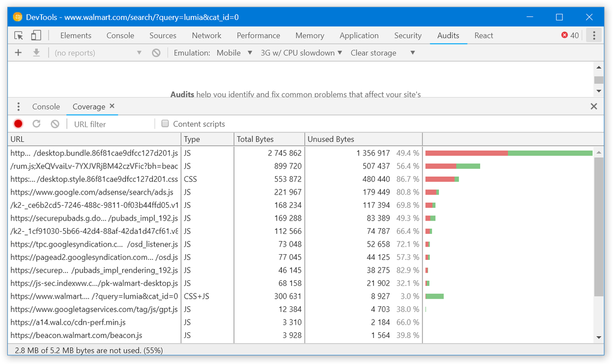This screenshot has height=364, width=613.
Task: Select the ?query=lumia&cat_id=0 CSS+JS row
Action: pyautogui.click(x=301, y=296)
